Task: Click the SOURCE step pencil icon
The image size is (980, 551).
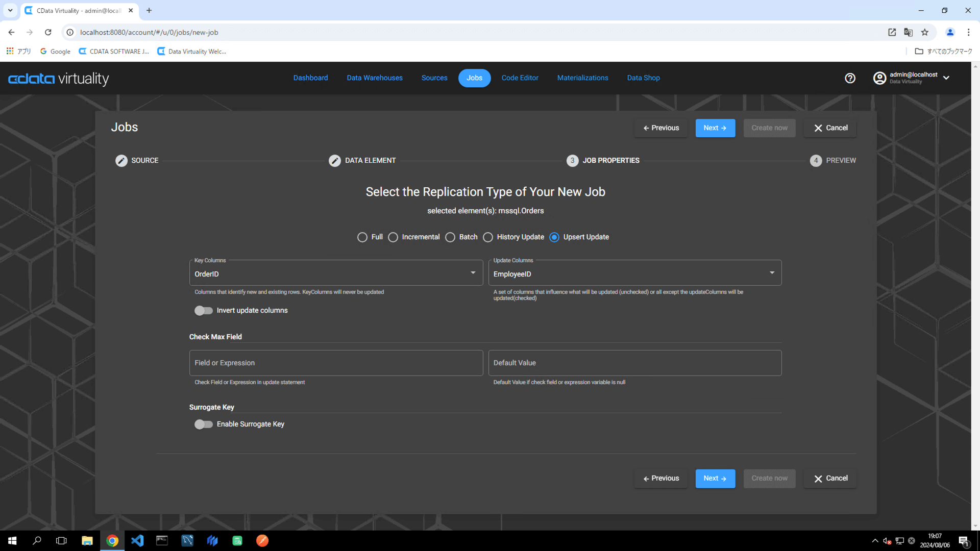Action: click(121, 161)
